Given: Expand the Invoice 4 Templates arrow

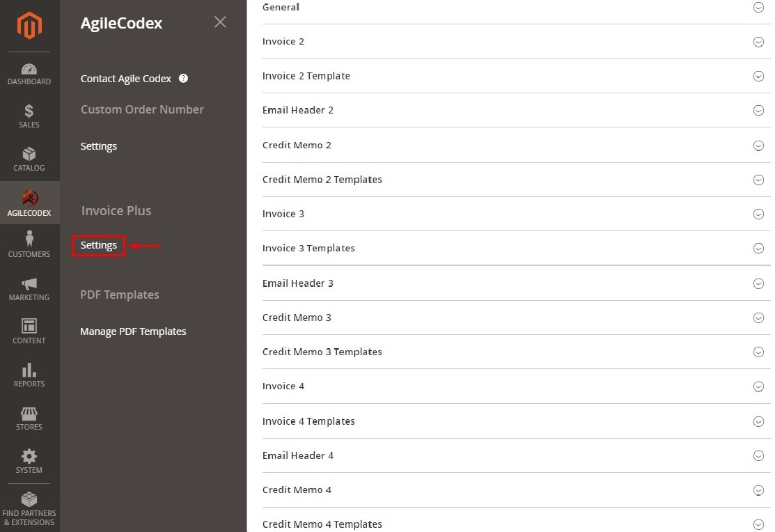Looking at the screenshot, I should (758, 421).
